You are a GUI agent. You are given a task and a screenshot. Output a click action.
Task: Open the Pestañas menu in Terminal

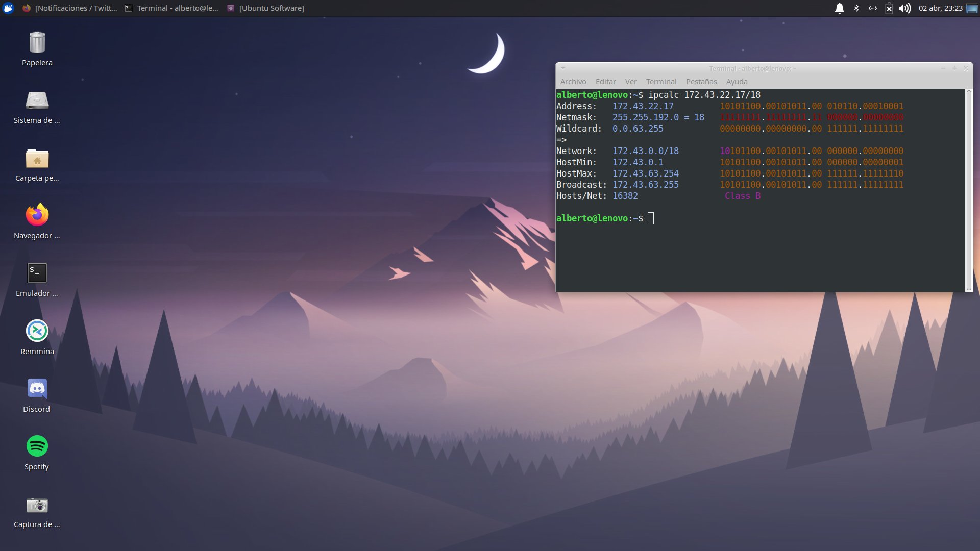[701, 82]
